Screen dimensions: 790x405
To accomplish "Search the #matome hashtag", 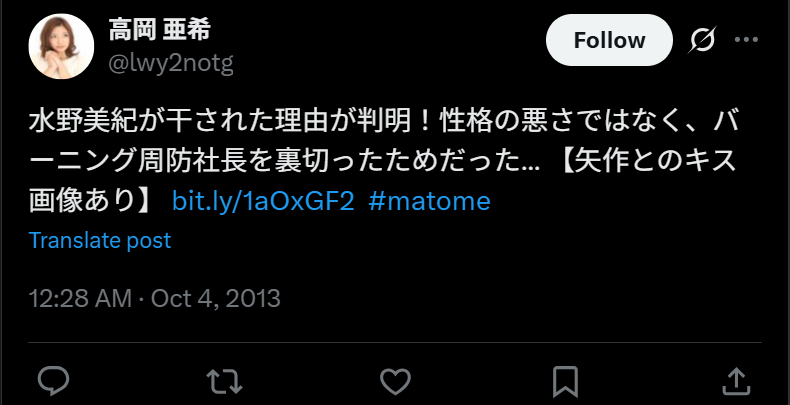I will click(429, 201).
